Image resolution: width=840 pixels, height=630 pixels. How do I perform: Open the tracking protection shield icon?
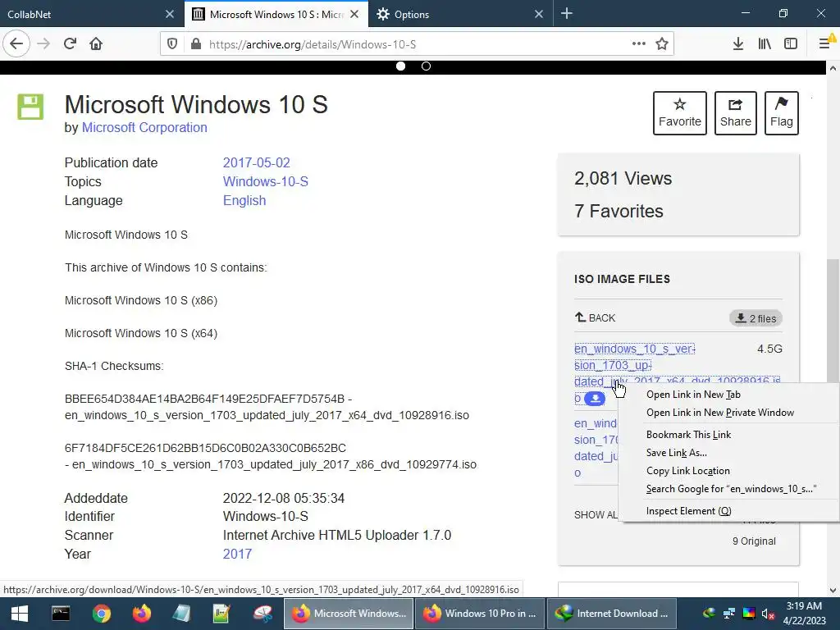click(172, 44)
